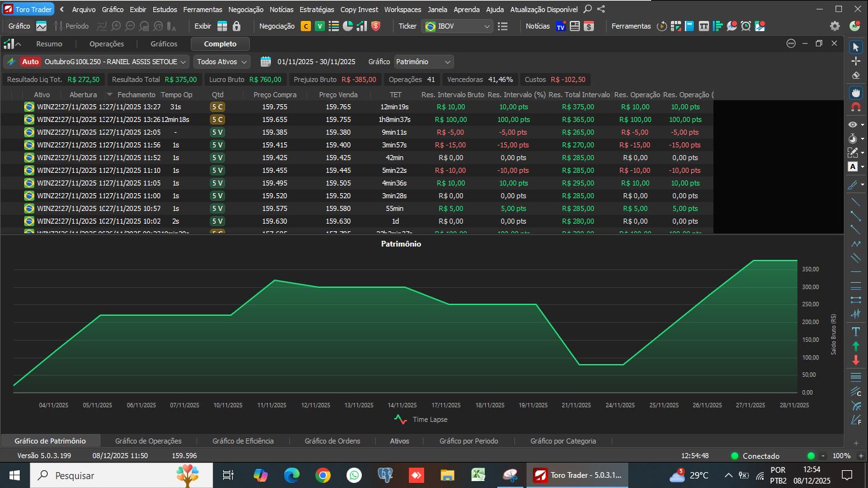This screenshot has height=488, width=868.
Task: Activate the magnet snap tool
Action: 855,107
